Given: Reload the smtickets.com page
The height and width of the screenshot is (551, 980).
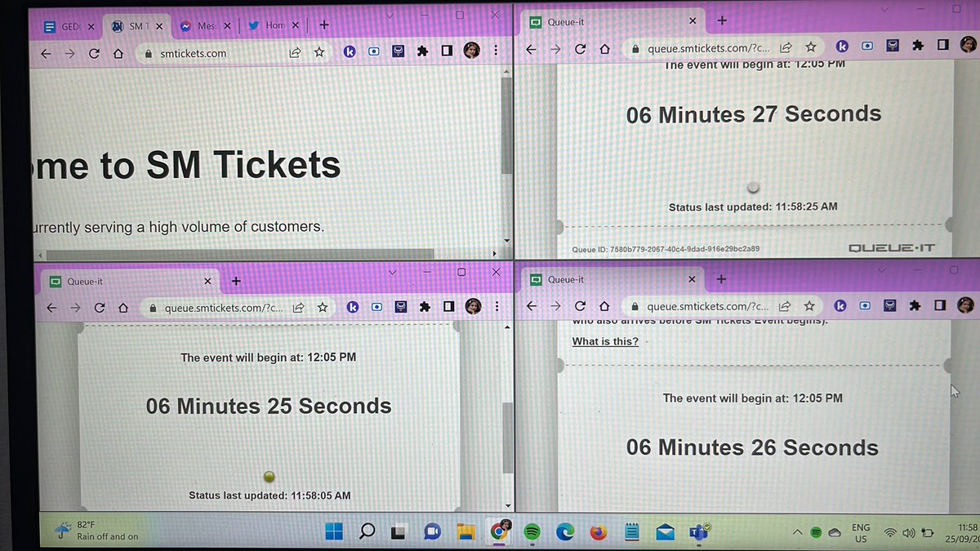Looking at the screenshot, I should click(x=94, y=53).
